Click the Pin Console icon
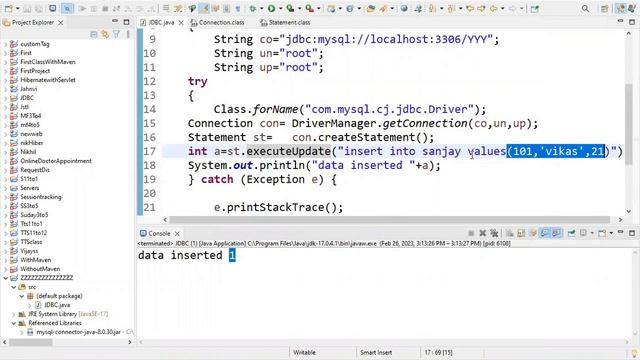 tap(571, 233)
